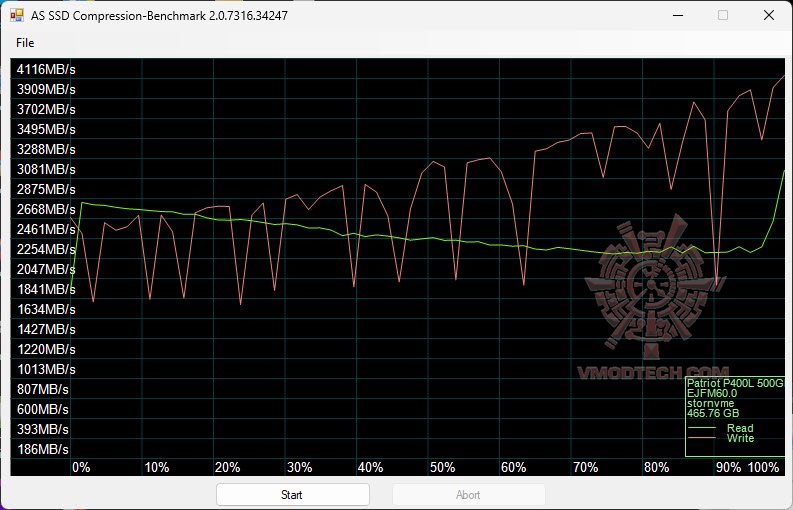Click the 1220MB/s axis label
793x510 pixels.
pyautogui.click(x=46, y=349)
